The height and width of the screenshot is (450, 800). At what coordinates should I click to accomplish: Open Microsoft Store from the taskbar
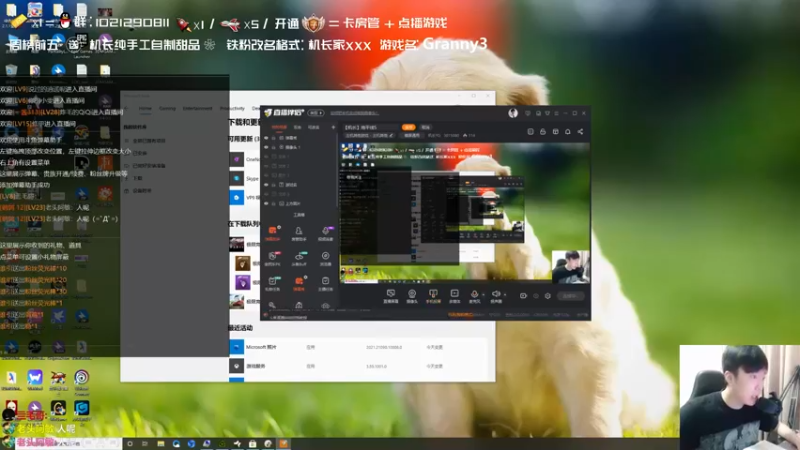[x=253, y=444]
